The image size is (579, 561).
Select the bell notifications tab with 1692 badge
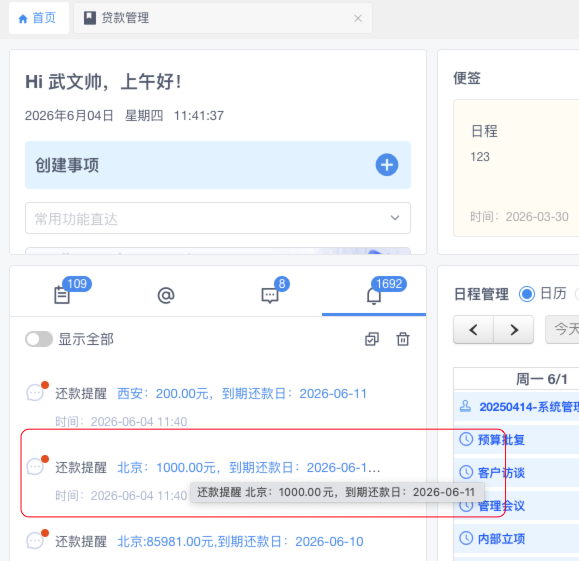click(374, 295)
